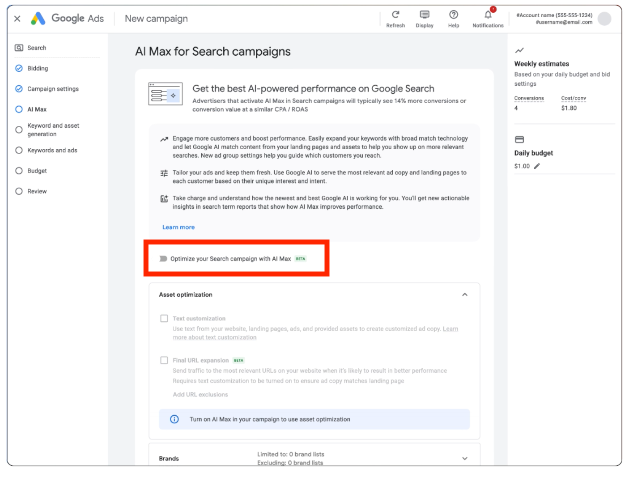Screen dimensions: 639x480
Task: Click the $1.00 daily budget value
Action: click(x=522, y=166)
